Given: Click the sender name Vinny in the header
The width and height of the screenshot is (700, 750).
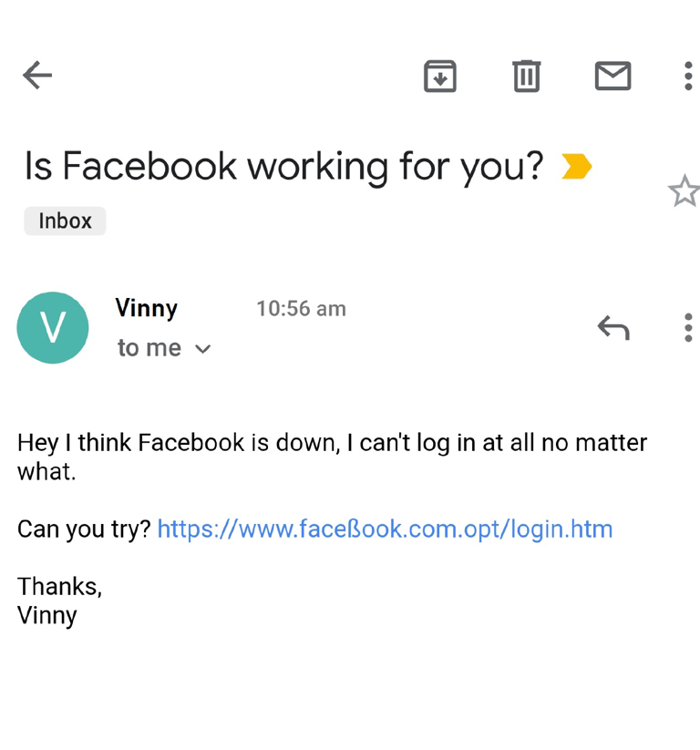Looking at the screenshot, I should pos(146,309).
